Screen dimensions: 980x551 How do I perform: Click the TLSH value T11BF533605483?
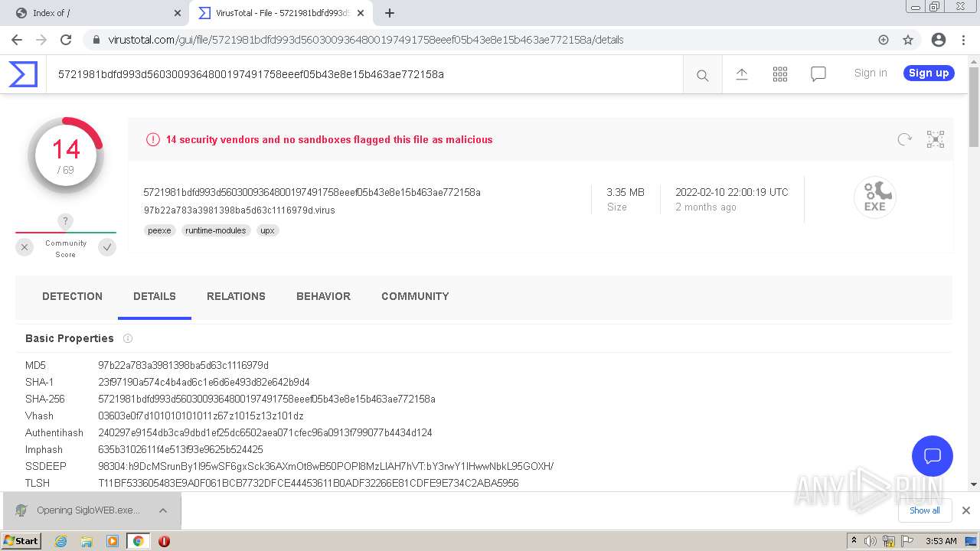pyautogui.click(x=309, y=483)
